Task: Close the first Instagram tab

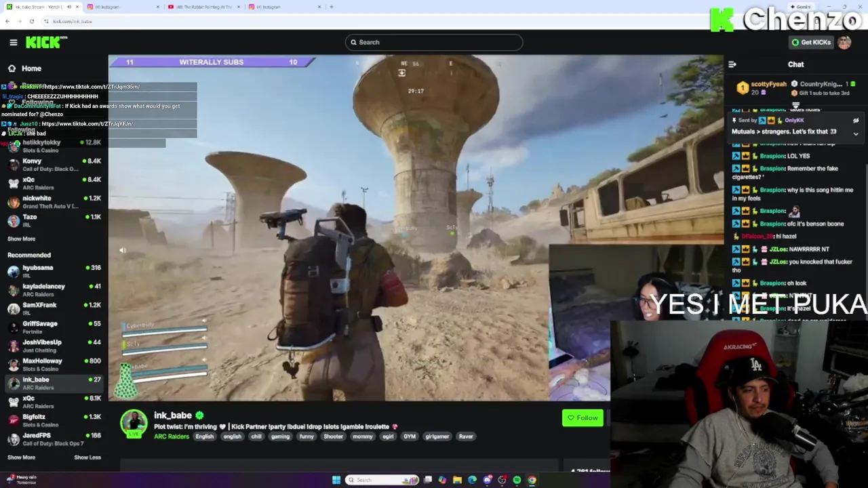Action: tap(158, 7)
